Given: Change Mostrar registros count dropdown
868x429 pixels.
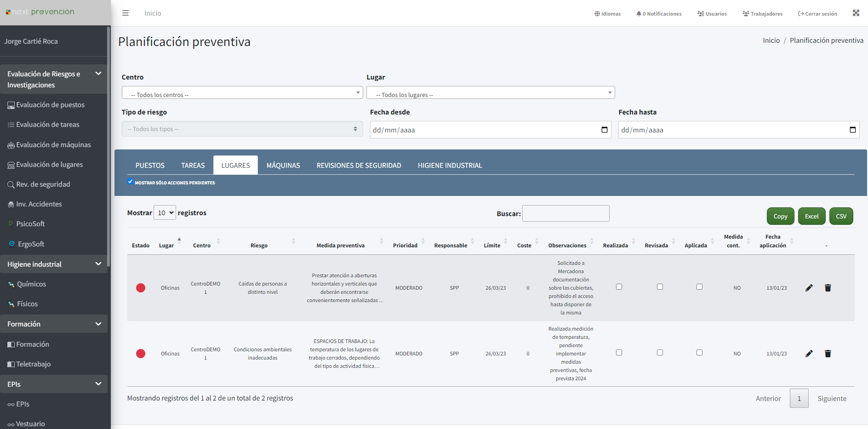Looking at the screenshot, I should (x=165, y=212).
